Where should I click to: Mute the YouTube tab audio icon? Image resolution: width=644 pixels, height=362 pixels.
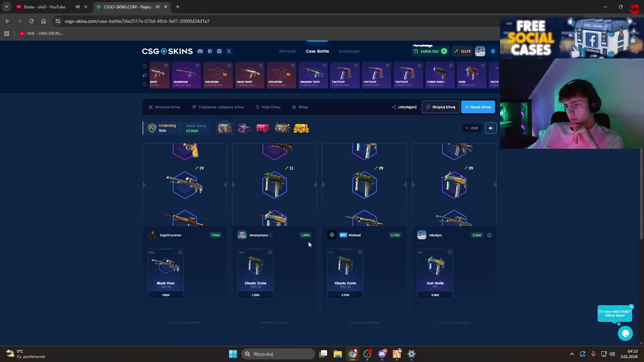pos(77,7)
